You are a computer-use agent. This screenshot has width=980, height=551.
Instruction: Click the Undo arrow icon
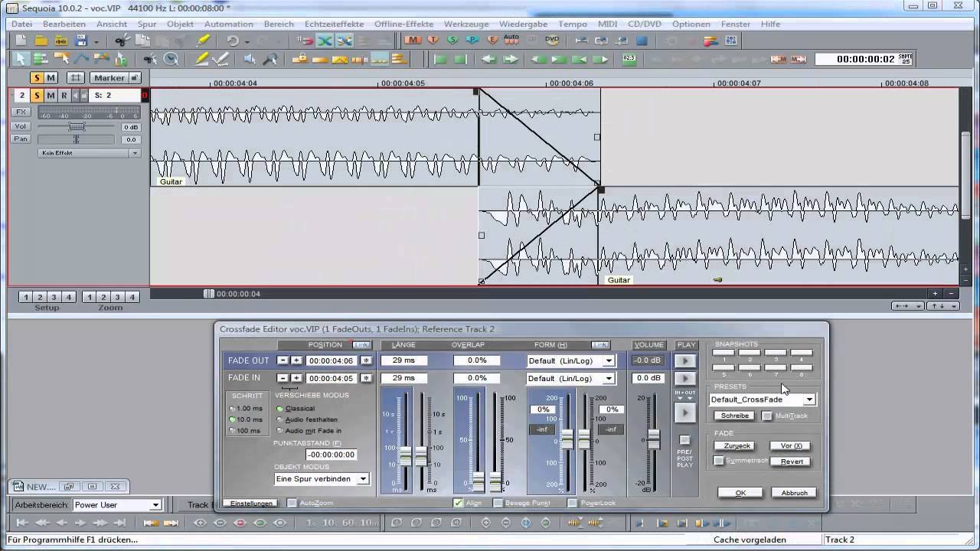point(231,40)
